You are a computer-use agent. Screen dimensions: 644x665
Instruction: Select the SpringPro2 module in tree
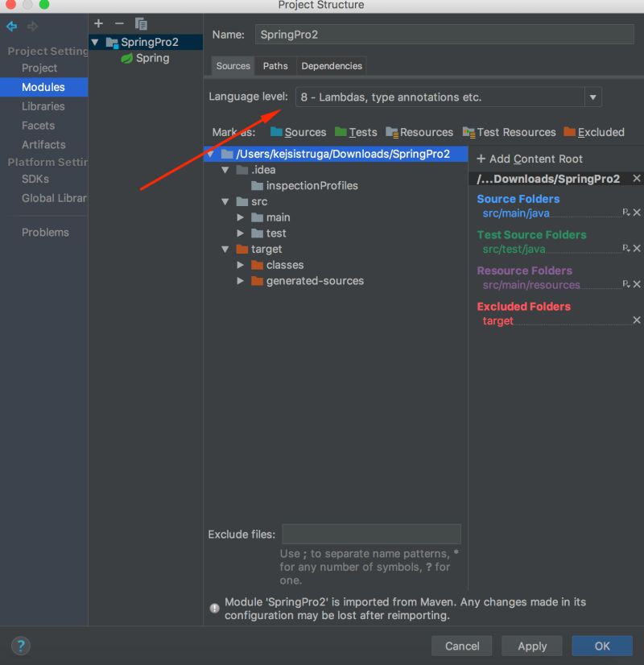(x=146, y=42)
